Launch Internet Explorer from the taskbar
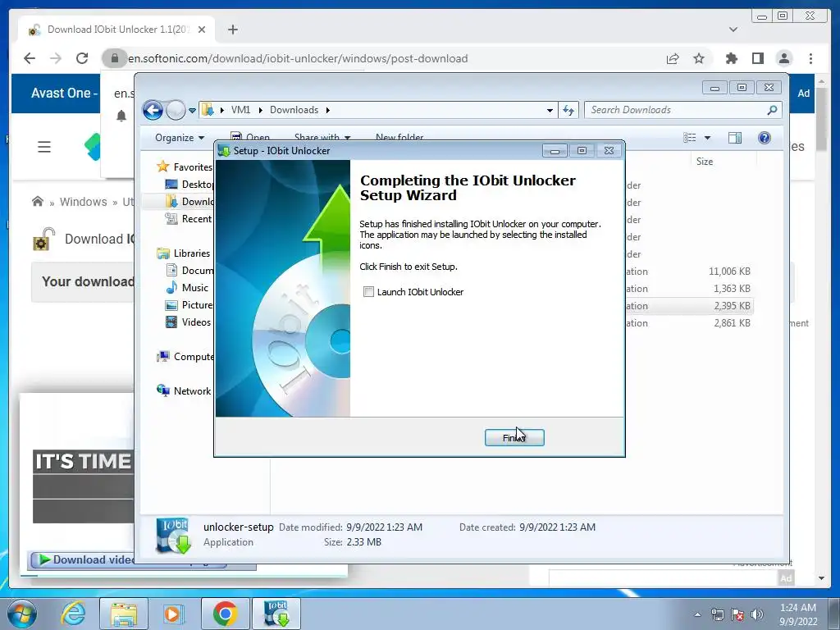The width and height of the screenshot is (840, 630). 73,614
